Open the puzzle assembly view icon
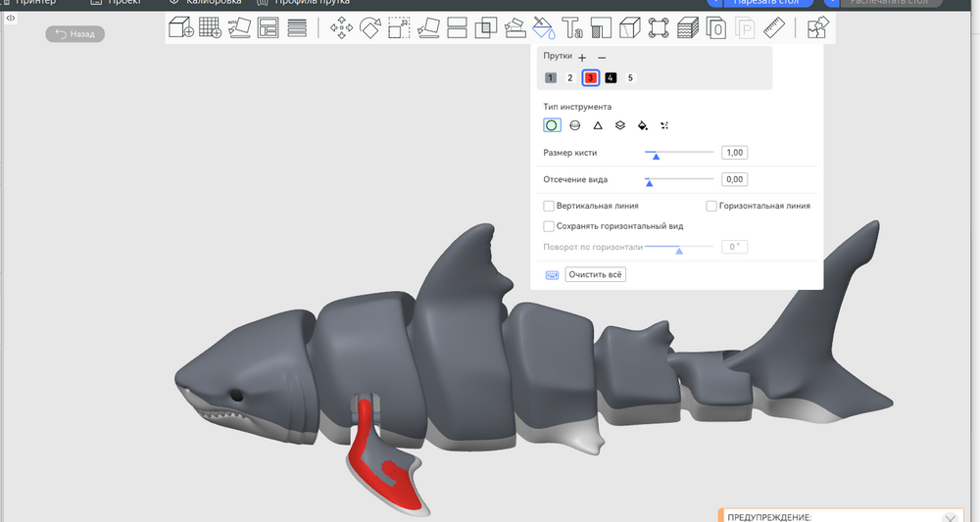Viewport: 980px width, 522px height. 818,28
